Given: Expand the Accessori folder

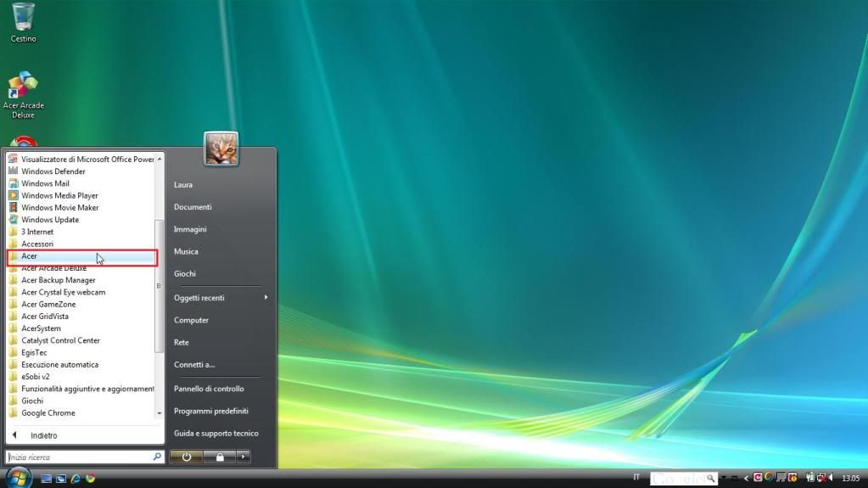Looking at the screenshot, I should (x=81, y=244).
